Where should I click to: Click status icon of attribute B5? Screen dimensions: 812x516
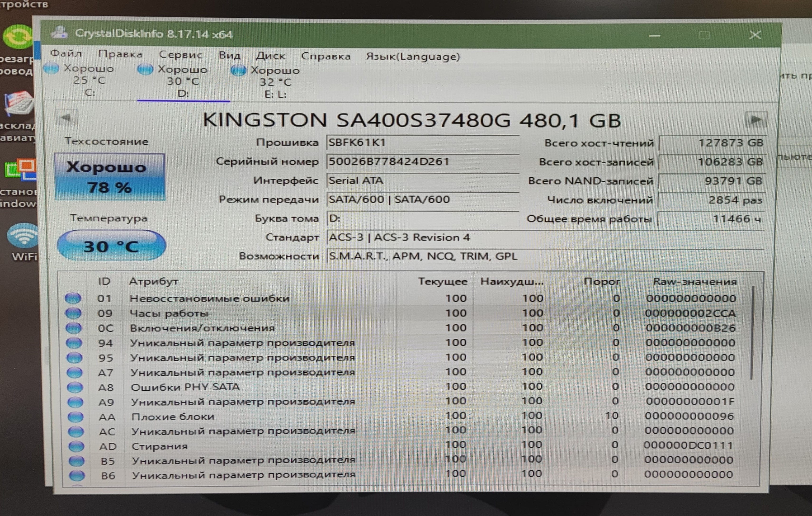(76, 461)
